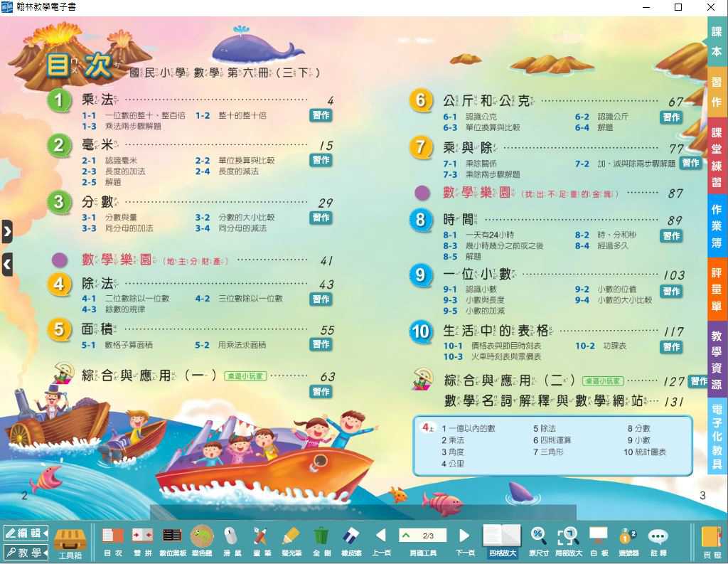Open the 選號器 number picker
The height and width of the screenshot is (564, 728).
point(628,542)
